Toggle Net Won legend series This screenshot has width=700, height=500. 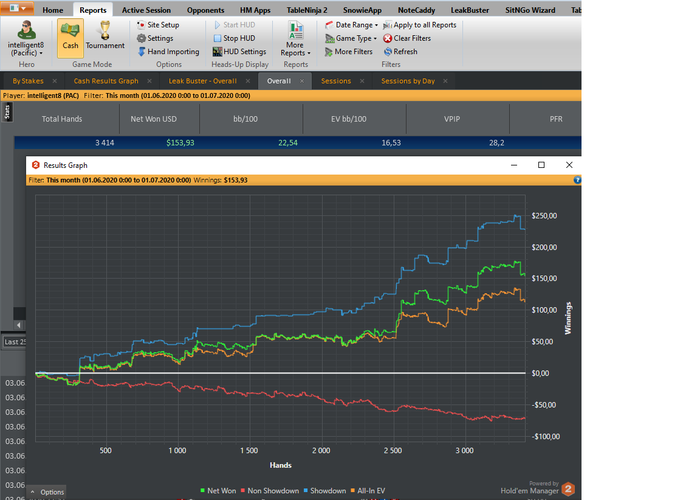pos(218,491)
